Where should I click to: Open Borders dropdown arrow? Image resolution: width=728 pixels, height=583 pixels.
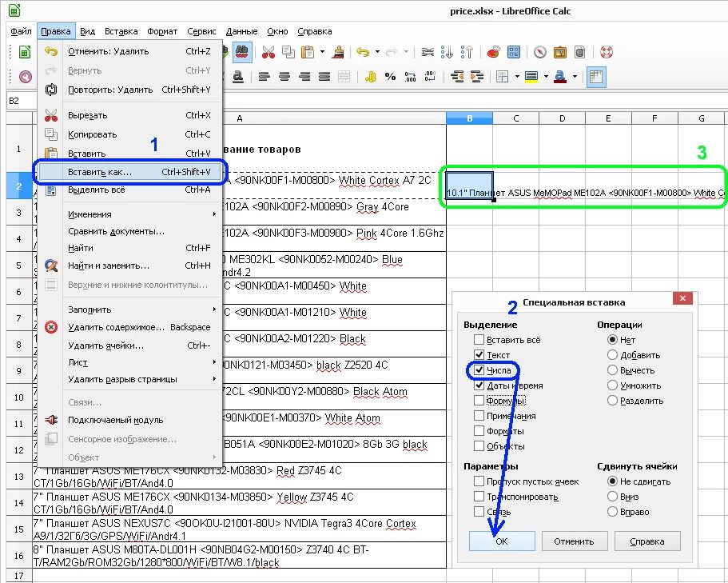(517, 77)
